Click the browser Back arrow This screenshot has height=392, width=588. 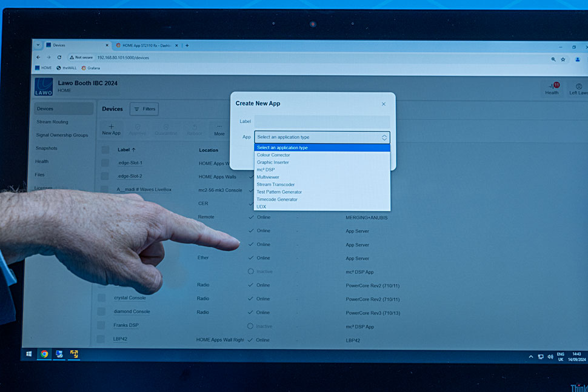pyautogui.click(x=38, y=58)
